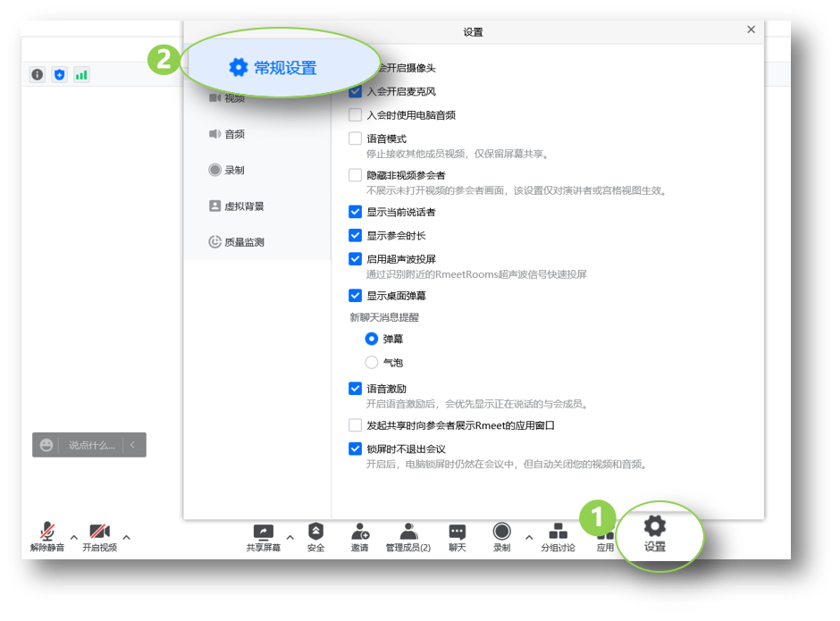Click the Share Screen (共享屏幕) icon
Image resolution: width=840 pixels, height=621 pixels.
[263, 533]
